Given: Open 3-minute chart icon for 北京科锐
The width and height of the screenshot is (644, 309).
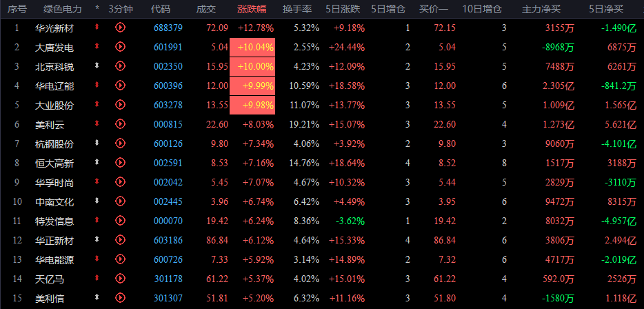Looking at the screenshot, I should point(120,66).
